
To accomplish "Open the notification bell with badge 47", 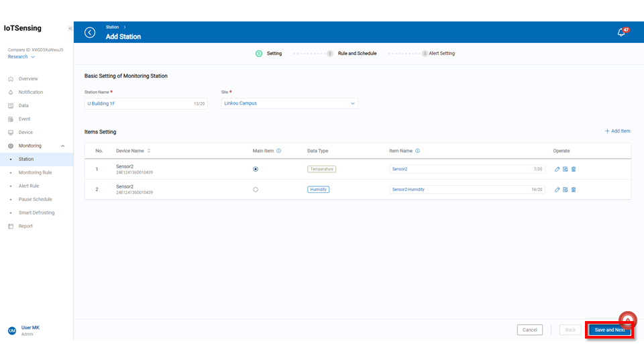I will [x=621, y=33].
